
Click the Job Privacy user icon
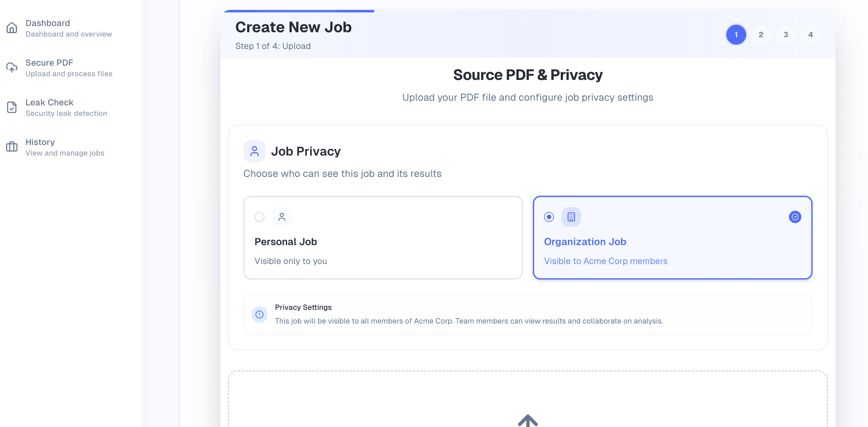click(255, 151)
